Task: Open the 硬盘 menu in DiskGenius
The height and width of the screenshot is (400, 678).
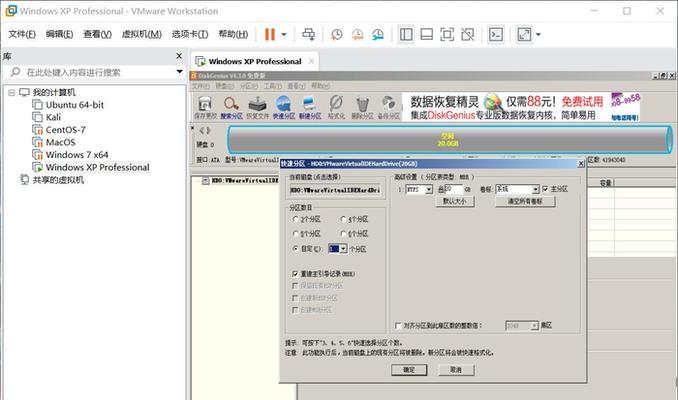Action: coord(224,86)
